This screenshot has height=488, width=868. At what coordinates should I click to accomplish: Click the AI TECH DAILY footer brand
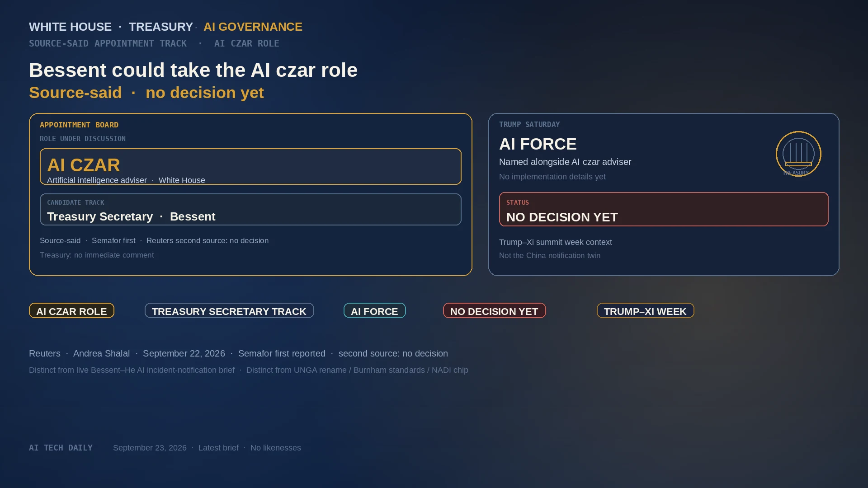61,448
